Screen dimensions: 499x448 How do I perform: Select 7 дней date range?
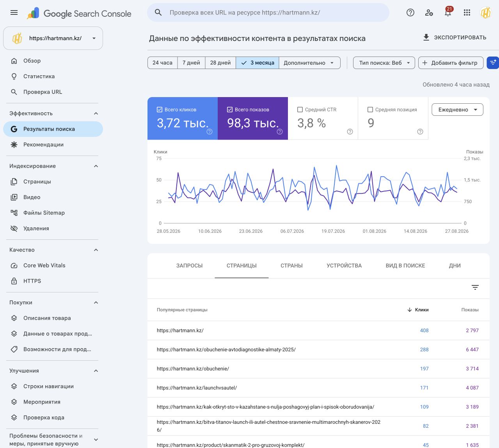tap(191, 63)
